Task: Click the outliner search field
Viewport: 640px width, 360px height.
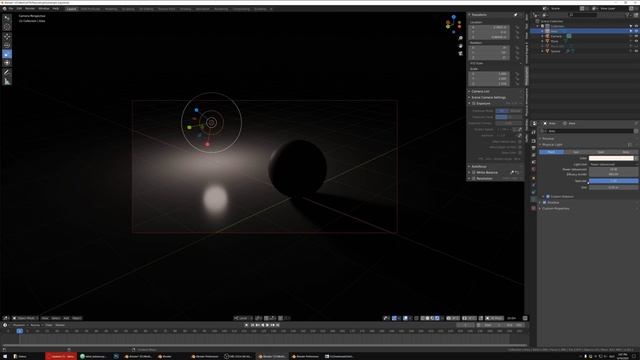Action: (x=583, y=15)
